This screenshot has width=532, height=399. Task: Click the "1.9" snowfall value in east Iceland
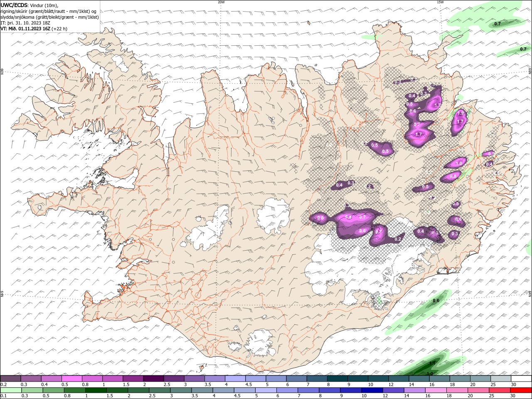(x=461, y=113)
